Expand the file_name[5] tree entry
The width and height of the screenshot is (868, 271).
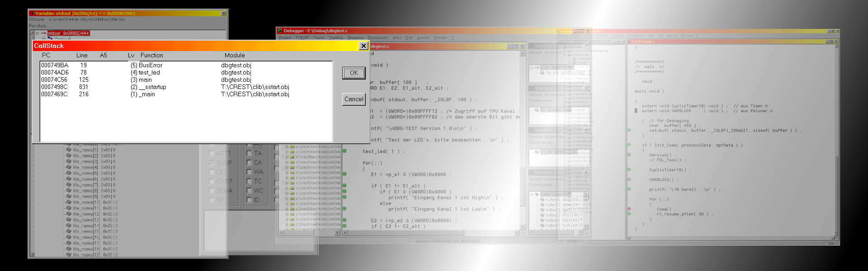coord(65,173)
